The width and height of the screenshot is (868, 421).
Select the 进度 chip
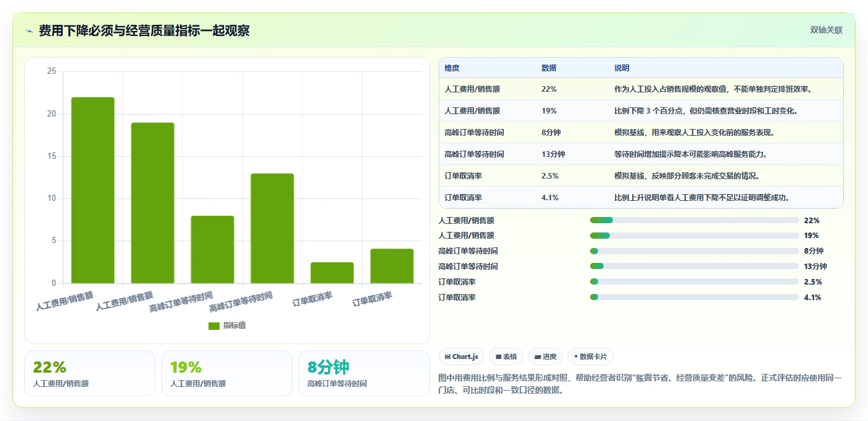[x=545, y=357]
